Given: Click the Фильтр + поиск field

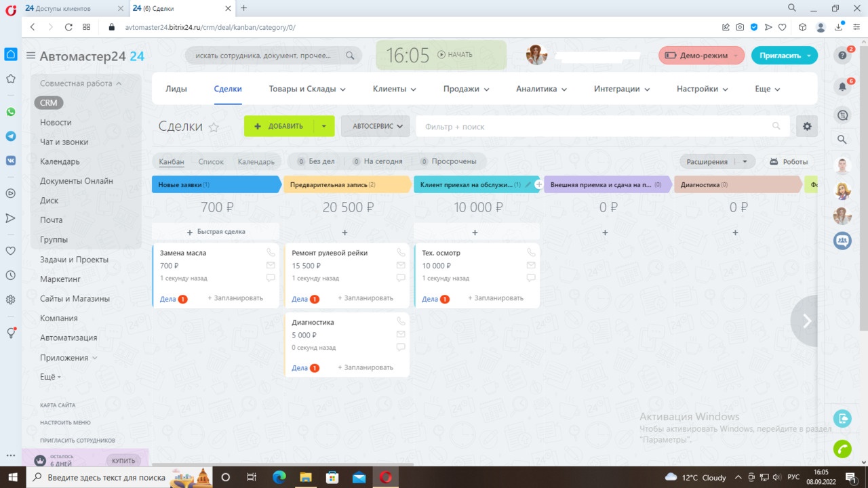Looking at the screenshot, I should [x=602, y=126].
